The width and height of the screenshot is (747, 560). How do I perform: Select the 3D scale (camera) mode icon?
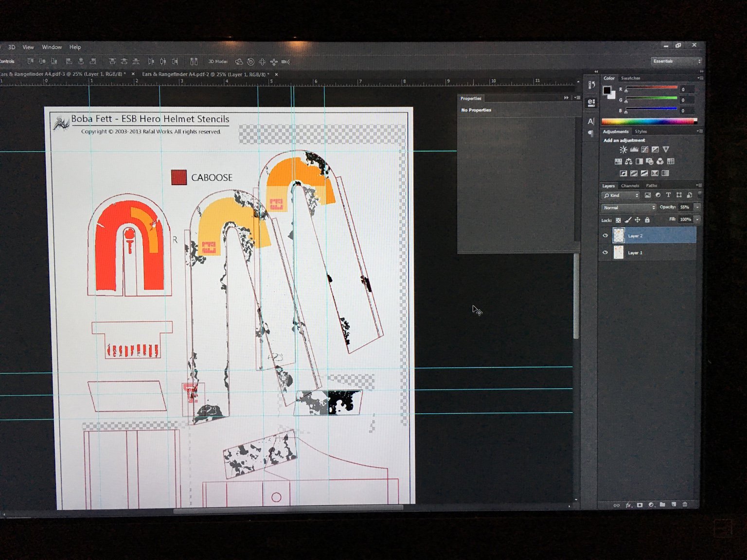click(285, 62)
